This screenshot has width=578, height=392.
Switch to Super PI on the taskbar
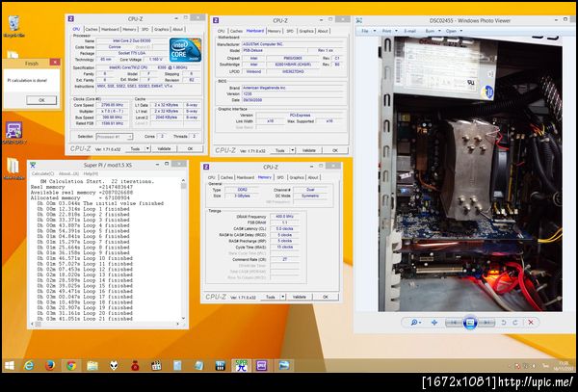coord(241,365)
